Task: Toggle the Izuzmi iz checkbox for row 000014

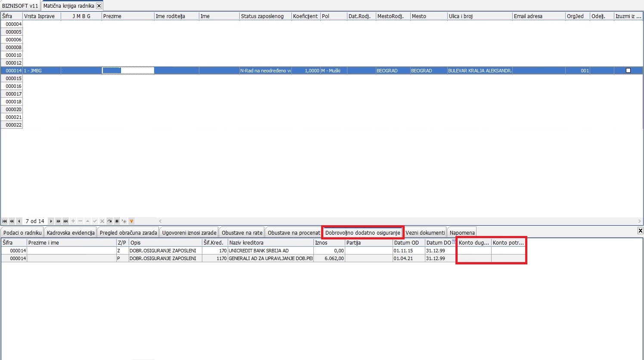Action: tap(628, 71)
